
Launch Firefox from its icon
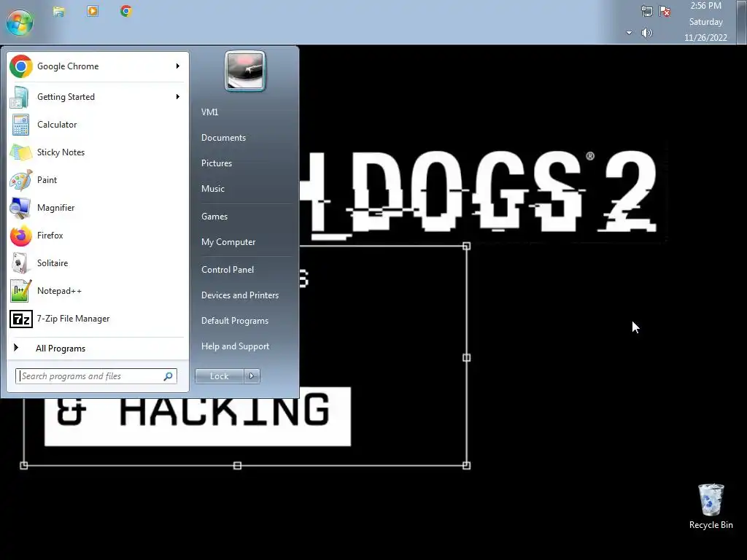21,236
